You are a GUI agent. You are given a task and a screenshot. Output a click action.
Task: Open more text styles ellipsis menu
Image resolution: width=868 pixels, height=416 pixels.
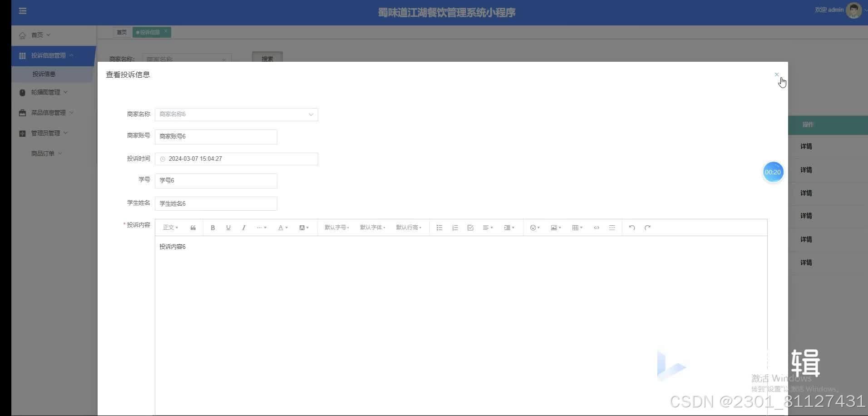(x=261, y=228)
